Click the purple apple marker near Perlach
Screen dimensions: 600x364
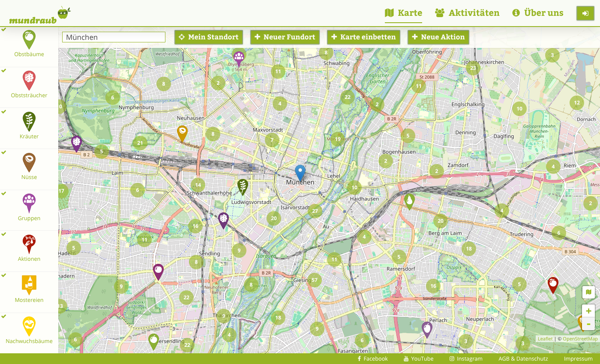tap(427, 329)
